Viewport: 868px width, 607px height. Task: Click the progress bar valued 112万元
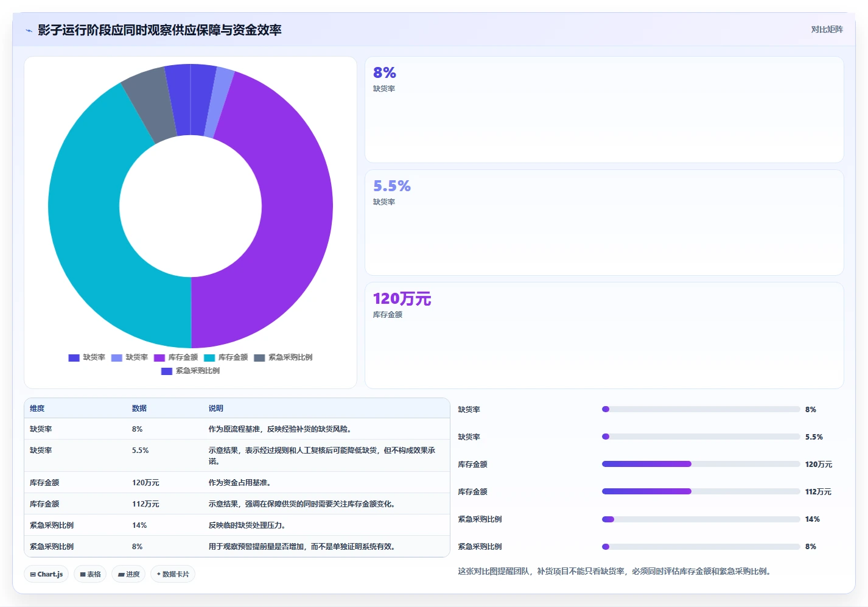click(701, 491)
